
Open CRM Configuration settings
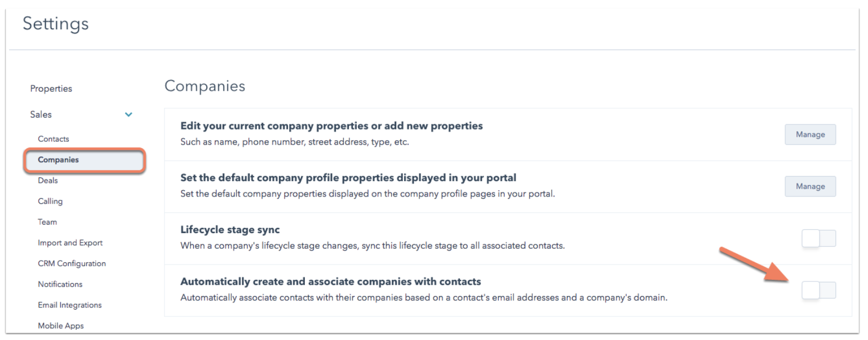point(72,263)
